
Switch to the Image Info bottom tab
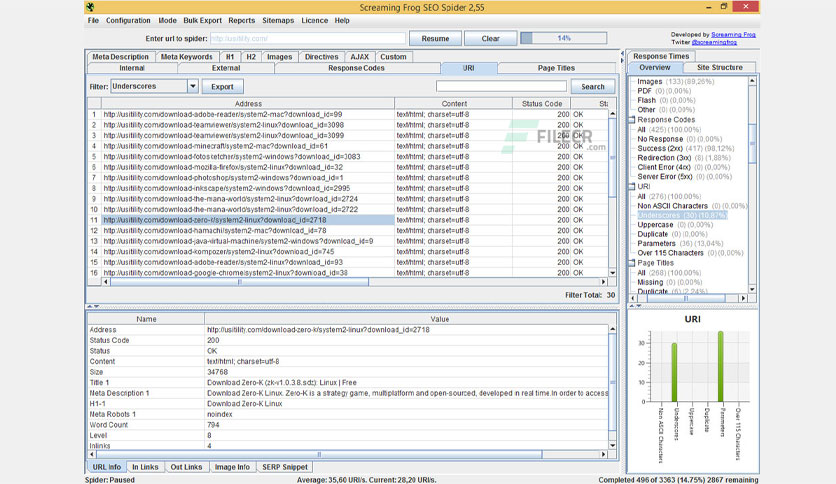point(232,467)
